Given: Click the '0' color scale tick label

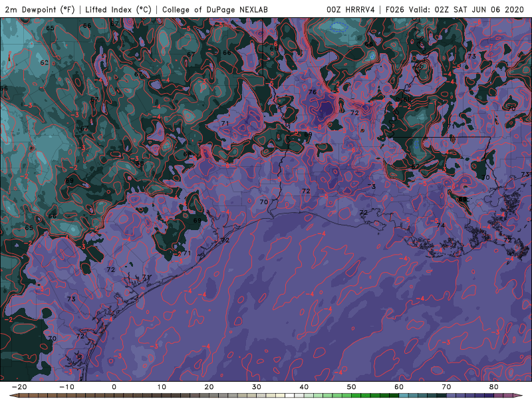Looking at the screenshot, I should 114,387.
